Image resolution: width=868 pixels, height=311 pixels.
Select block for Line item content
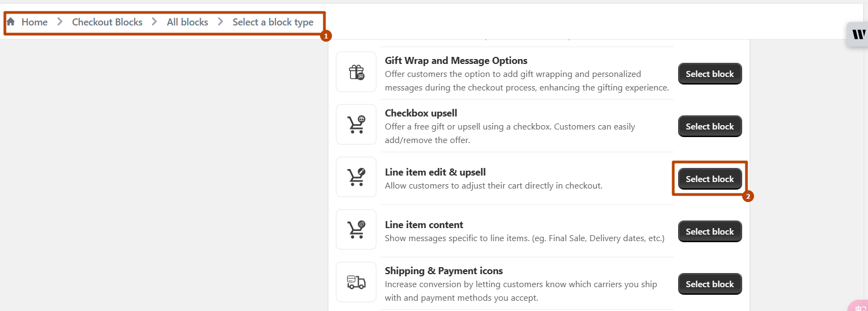point(710,231)
